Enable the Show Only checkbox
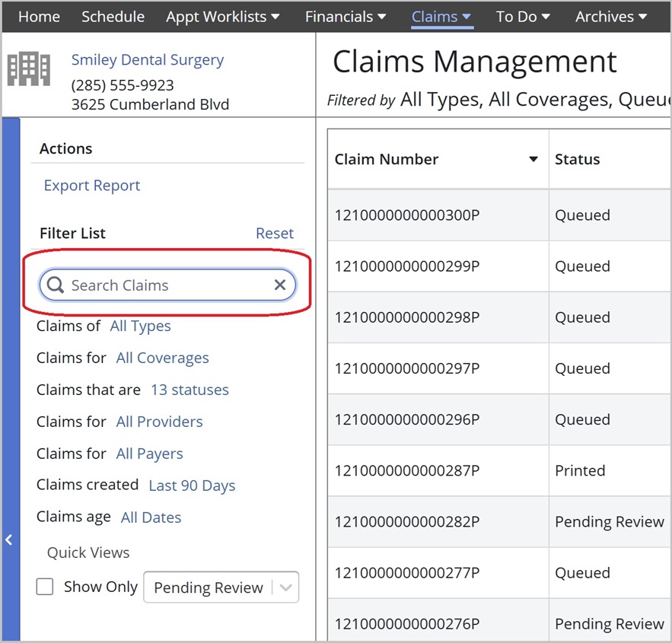The height and width of the screenshot is (643, 672). pos(45,587)
